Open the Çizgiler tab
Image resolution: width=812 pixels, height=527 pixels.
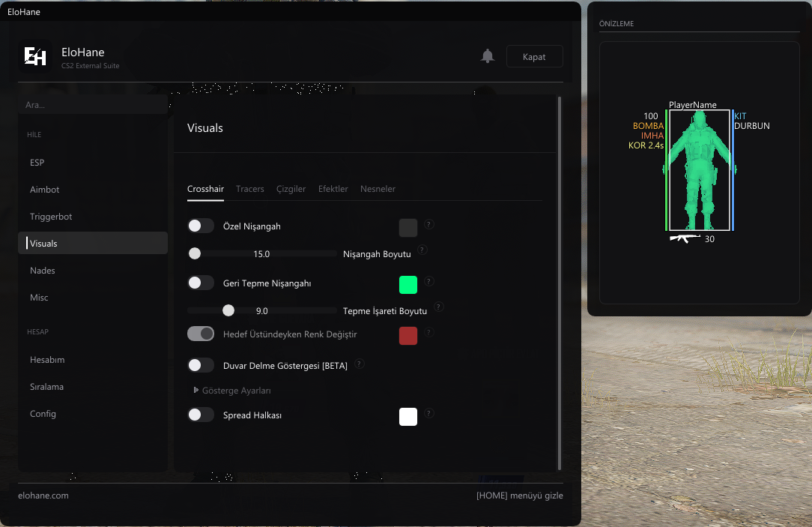point(291,189)
